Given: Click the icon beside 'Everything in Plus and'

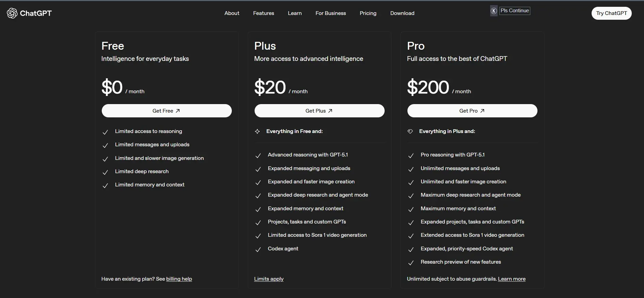Looking at the screenshot, I should coord(410,131).
